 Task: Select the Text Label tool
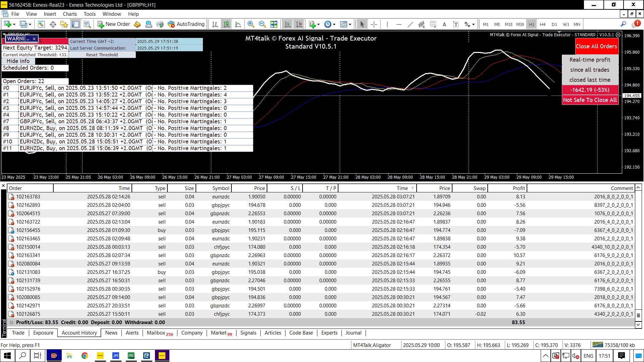click(x=456, y=24)
